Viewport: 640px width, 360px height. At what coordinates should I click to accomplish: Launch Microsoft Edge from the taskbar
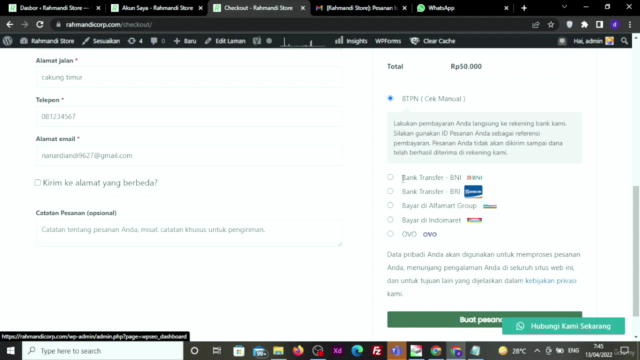click(x=357, y=351)
